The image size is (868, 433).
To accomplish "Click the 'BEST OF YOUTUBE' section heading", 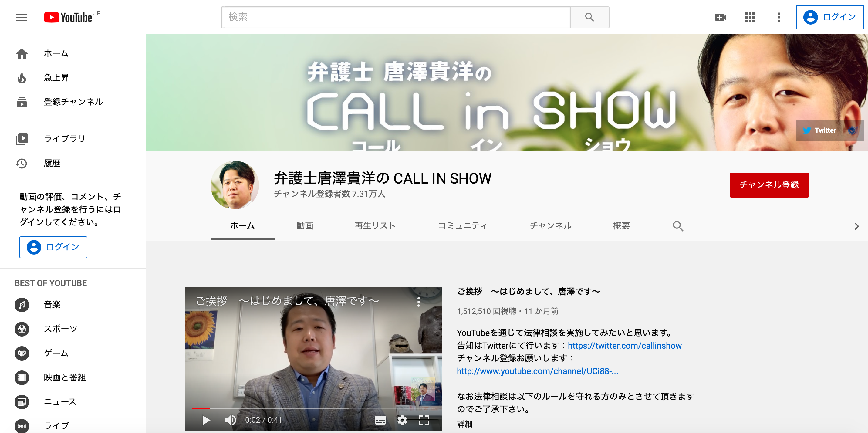I will (x=51, y=283).
